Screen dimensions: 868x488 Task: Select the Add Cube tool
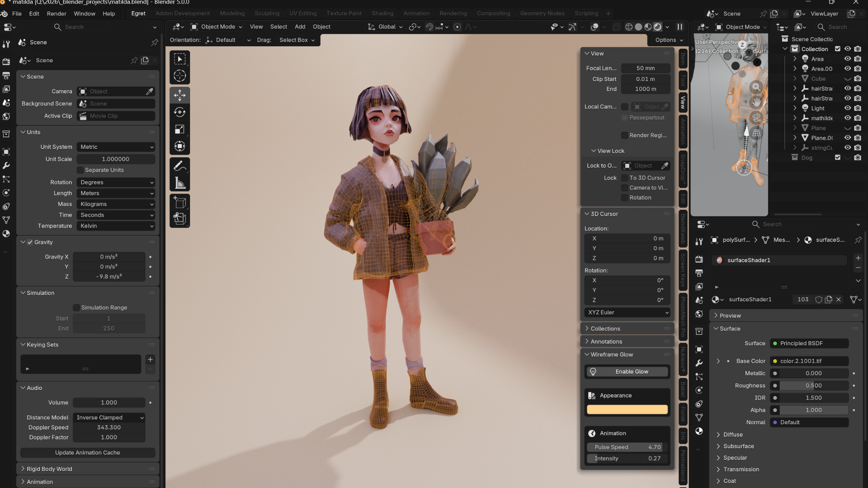179,202
